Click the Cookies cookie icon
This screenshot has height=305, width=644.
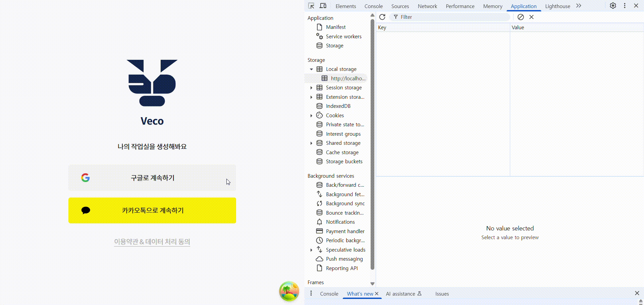point(319,115)
